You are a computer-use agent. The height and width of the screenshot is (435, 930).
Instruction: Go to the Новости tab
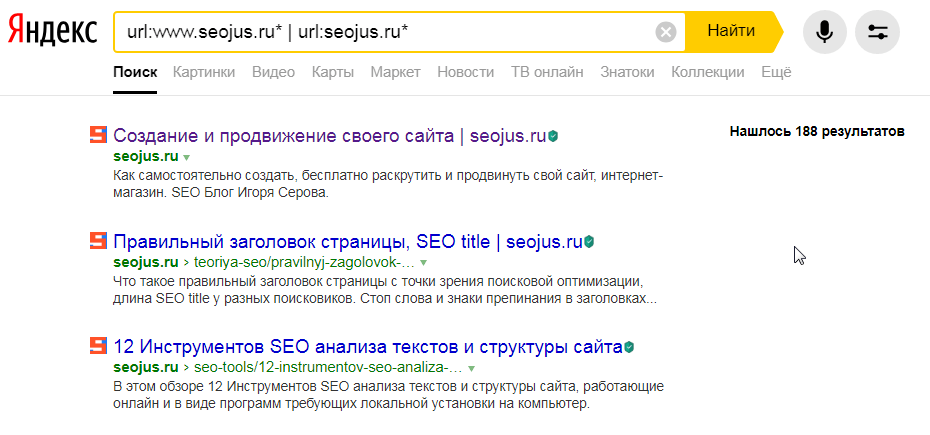point(466,72)
